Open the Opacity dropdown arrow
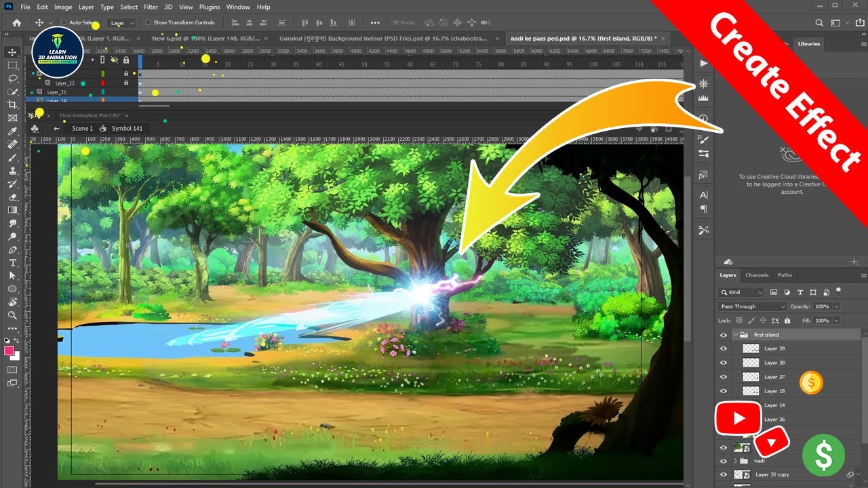This screenshot has height=488, width=868. [836, 306]
